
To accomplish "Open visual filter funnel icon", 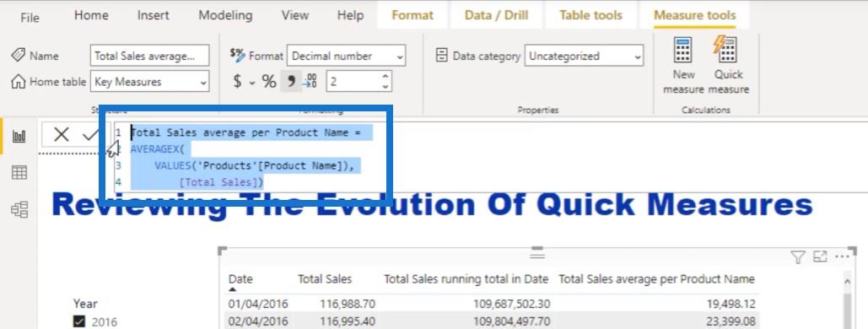I will pos(797,257).
